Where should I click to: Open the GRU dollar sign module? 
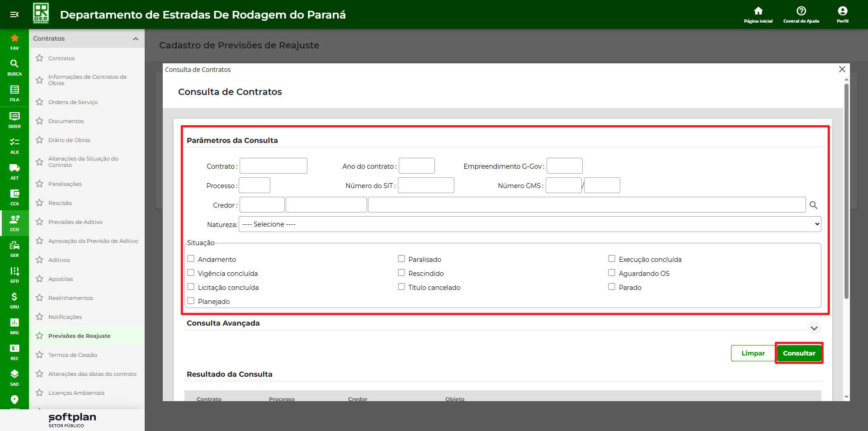coord(14,298)
